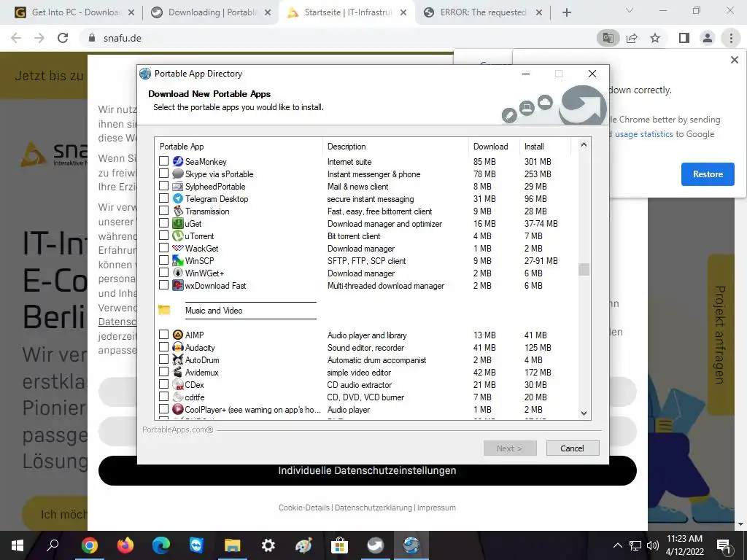Click Chrome's translate page icon
The width and height of the screenshot is (747, 560).
pyautogui.click(x=608, y=38)
